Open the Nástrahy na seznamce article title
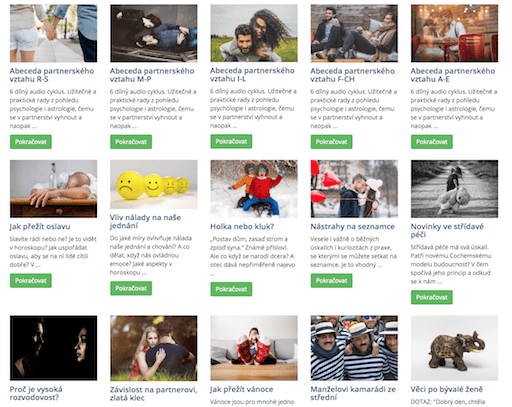The width and height of the screenshot is (512, 407). pyautogui.click(x=352, y=227)
